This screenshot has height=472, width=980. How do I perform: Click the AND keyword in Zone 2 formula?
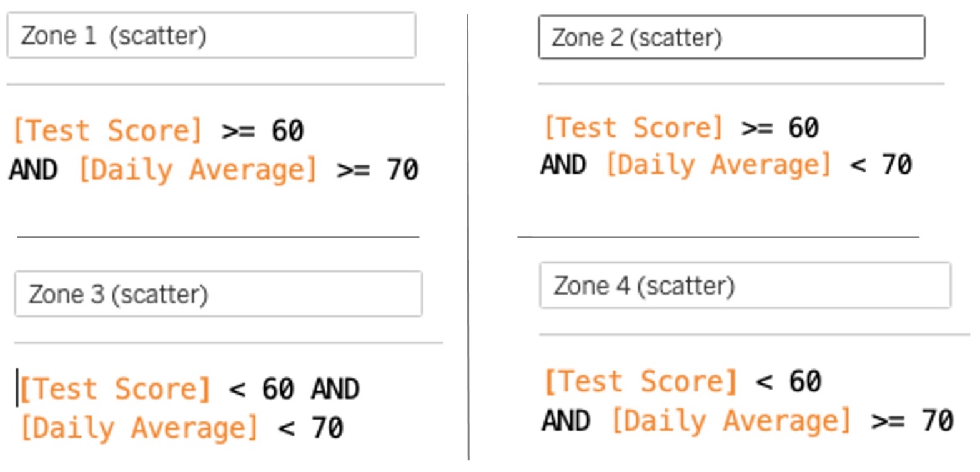pyautogui.click(x=563, y=165)
